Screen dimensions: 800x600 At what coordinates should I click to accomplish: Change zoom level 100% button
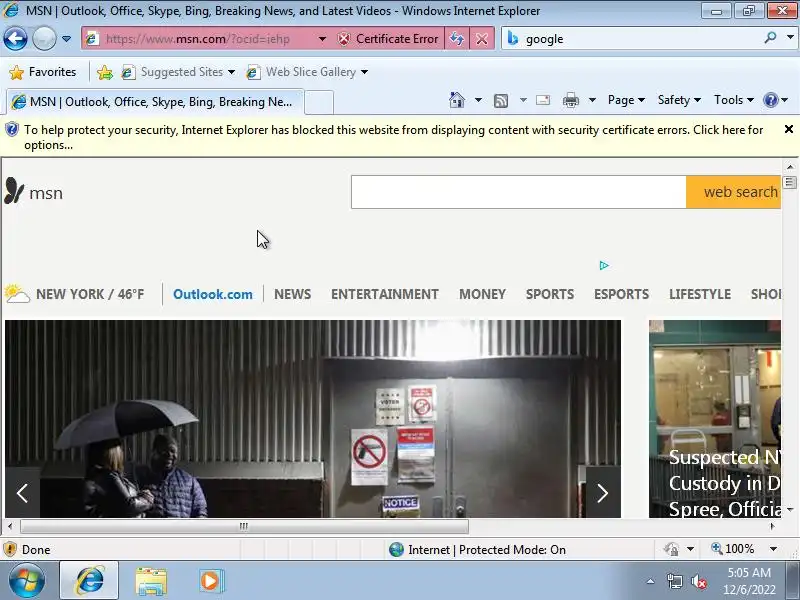(733, 549)
